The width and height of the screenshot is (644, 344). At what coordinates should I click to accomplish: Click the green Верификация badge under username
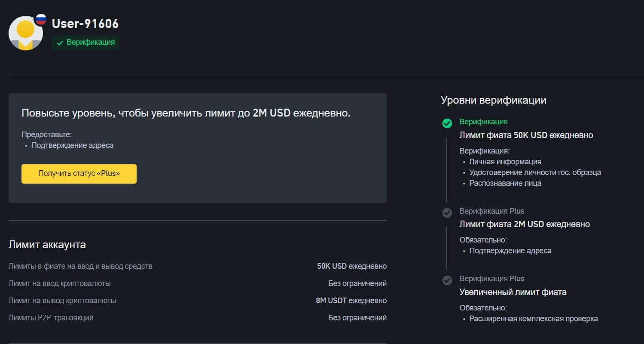pyautogui.click(x=85, y=43)
